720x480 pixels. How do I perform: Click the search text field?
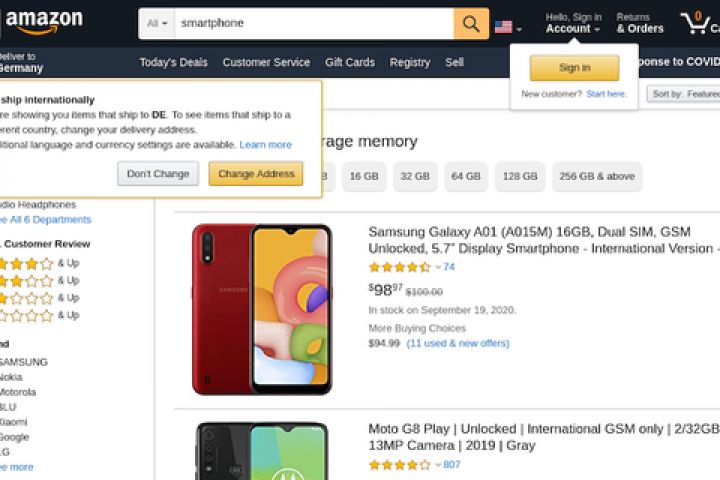point(313,23)
